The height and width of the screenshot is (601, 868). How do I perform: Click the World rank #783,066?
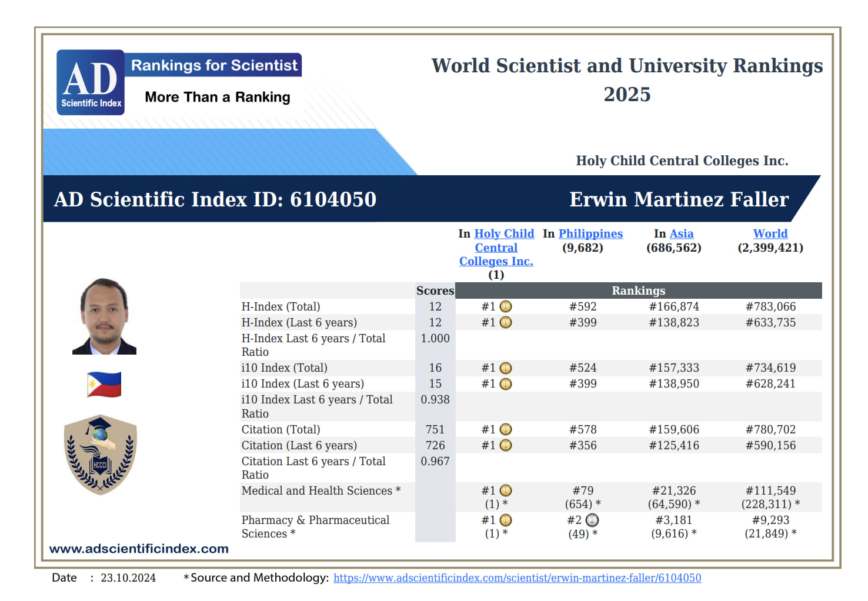[x=770, y=306]
